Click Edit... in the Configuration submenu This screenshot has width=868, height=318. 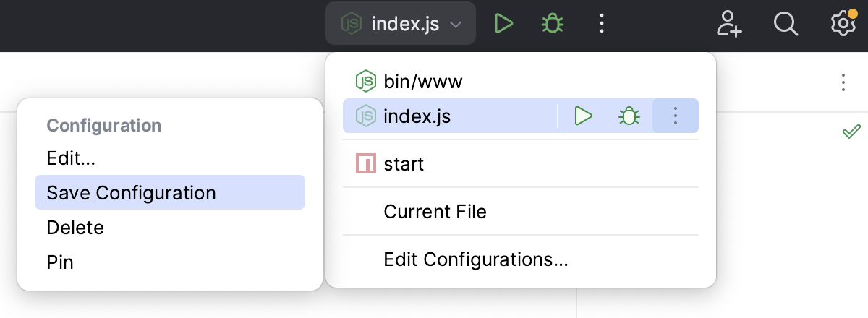point(71,158)
